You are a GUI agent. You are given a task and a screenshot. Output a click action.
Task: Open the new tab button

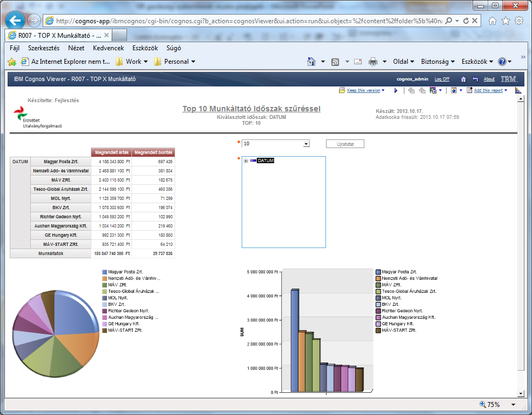click(x=119, y=35)
